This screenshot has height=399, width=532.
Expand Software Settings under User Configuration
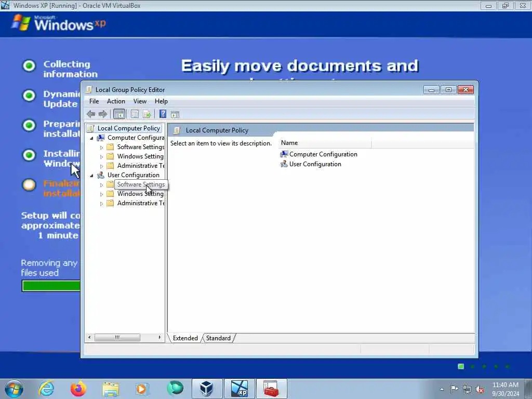[x=101, y=185]
